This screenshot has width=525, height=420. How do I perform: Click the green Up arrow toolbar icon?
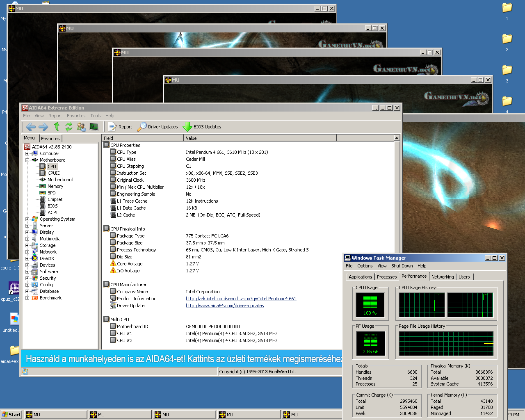click(x=57, y=127)
